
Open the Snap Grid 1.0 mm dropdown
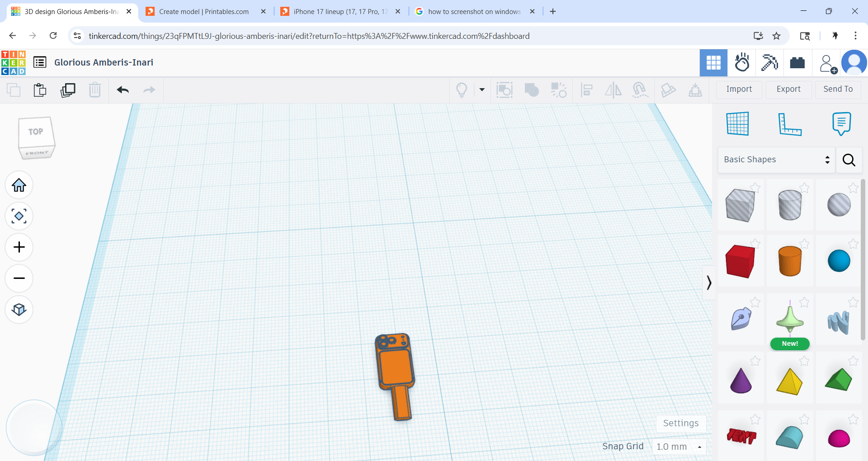(679, 447)
